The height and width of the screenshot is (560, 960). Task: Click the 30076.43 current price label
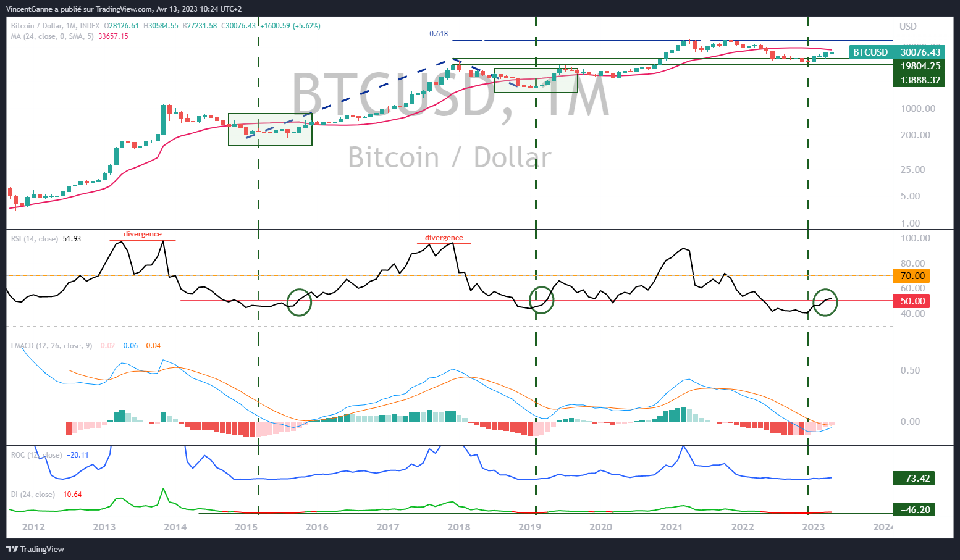[920, 52]
